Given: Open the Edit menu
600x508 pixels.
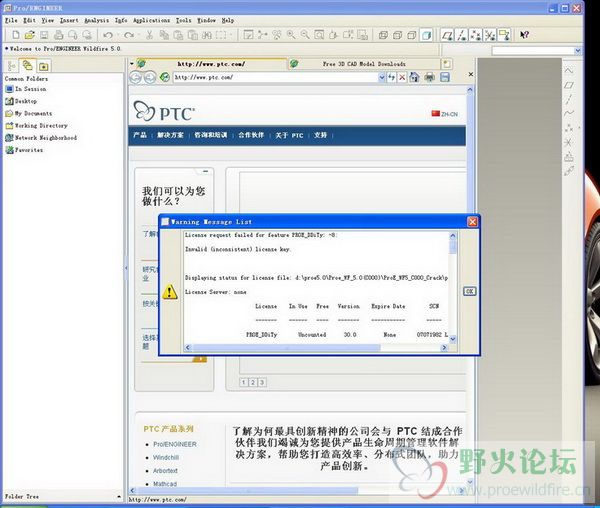Looking at the screenshot, I should (29, 20).
